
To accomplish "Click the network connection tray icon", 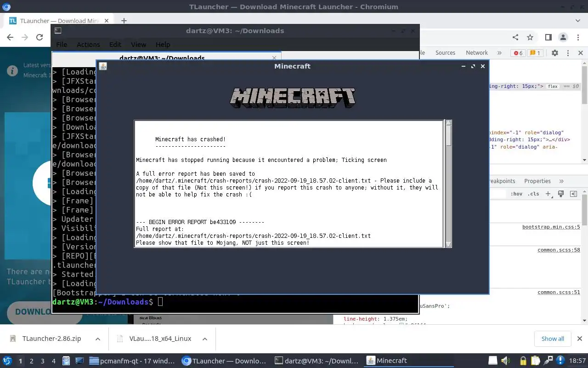I will click(x=548, y=361).
